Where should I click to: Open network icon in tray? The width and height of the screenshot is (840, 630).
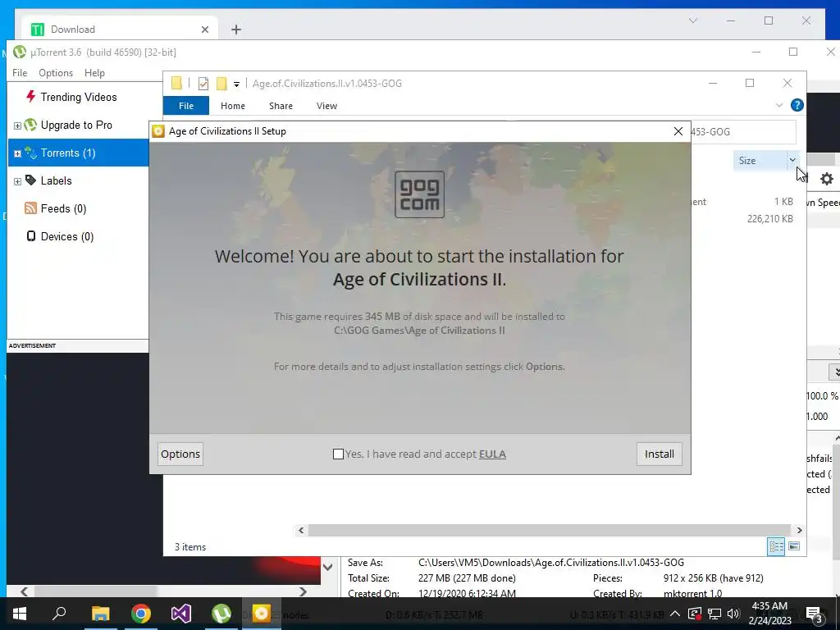coord(714,614)
